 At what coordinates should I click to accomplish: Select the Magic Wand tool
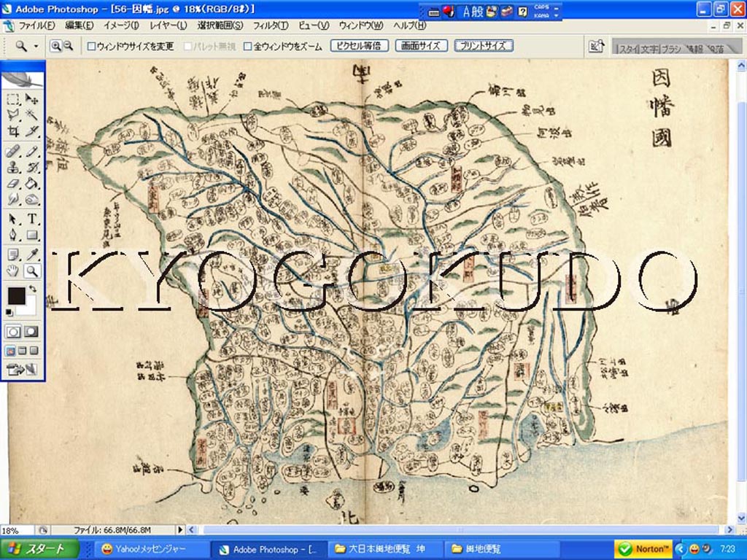point(32,114)
